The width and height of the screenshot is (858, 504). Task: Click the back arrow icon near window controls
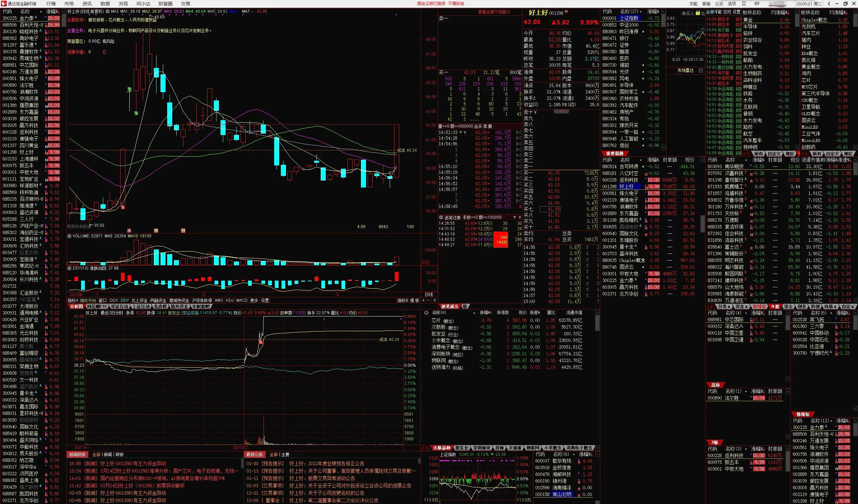829,4
